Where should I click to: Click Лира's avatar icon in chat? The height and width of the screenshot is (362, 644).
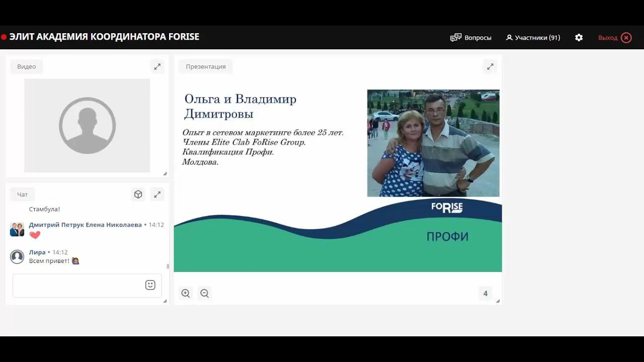point(17,256)
